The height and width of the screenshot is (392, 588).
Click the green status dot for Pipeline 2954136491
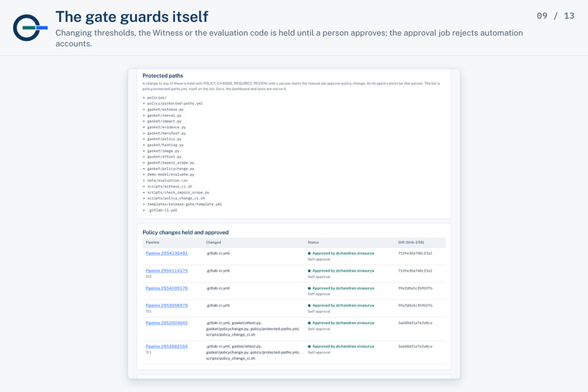point(309,253)
